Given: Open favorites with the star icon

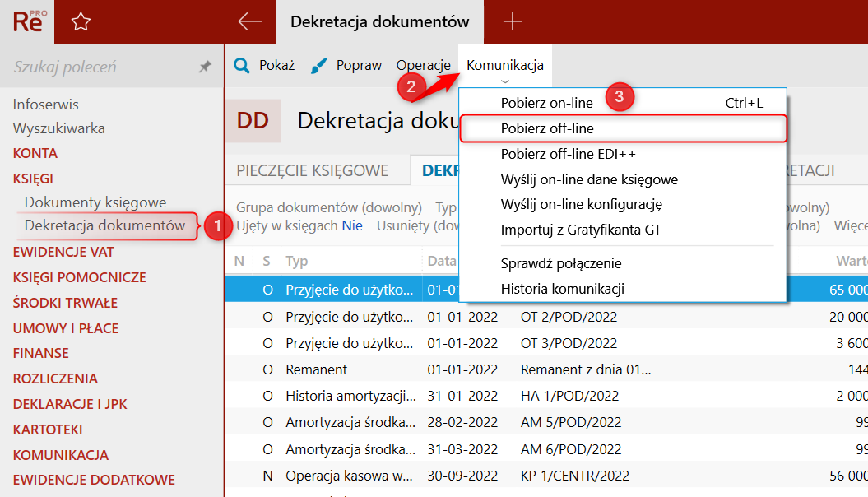Looking at the screenshot, I should (x=81, y=22).
